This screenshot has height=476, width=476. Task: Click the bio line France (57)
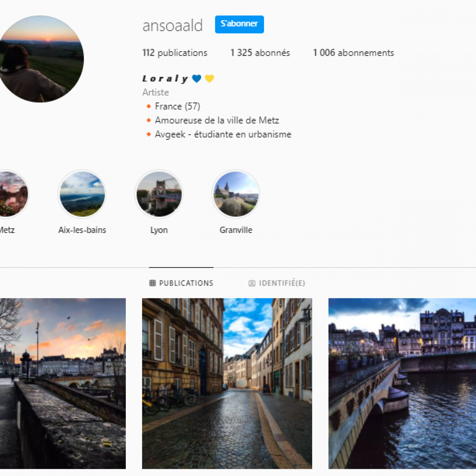point(178,106)
